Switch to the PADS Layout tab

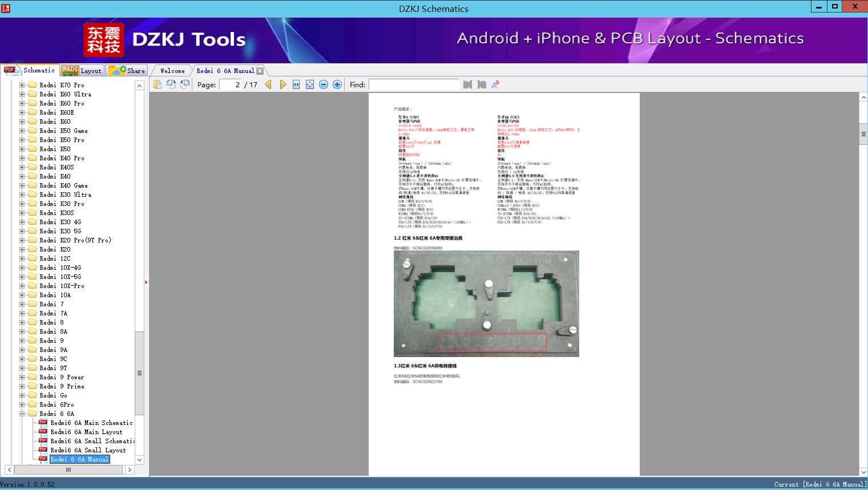[x=82, y=71]
